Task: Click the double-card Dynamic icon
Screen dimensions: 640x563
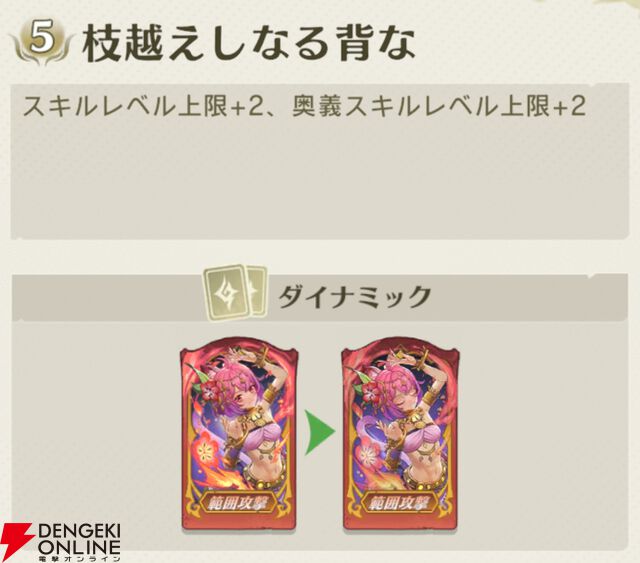Action: coord(236,293)
